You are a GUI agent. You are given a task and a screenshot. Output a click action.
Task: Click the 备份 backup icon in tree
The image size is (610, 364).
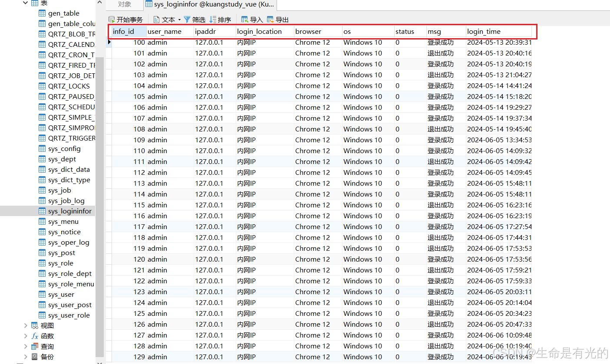[x=35, y=357]
